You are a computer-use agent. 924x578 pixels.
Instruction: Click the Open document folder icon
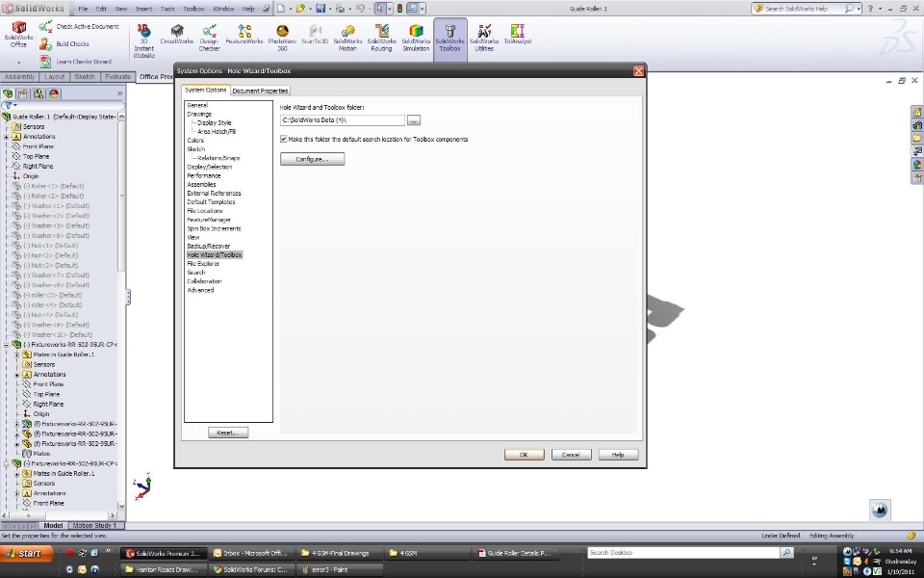point(300,9)
